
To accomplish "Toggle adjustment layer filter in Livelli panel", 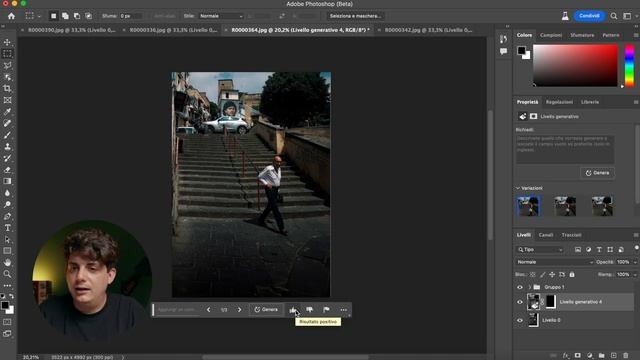I will [x=589, y=249].
